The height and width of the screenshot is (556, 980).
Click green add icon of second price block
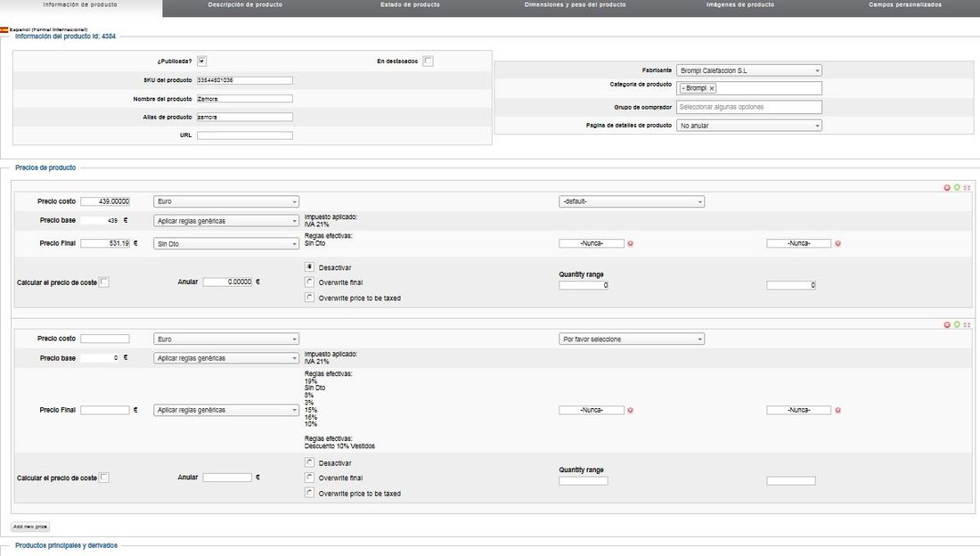(x=957, y=324)
